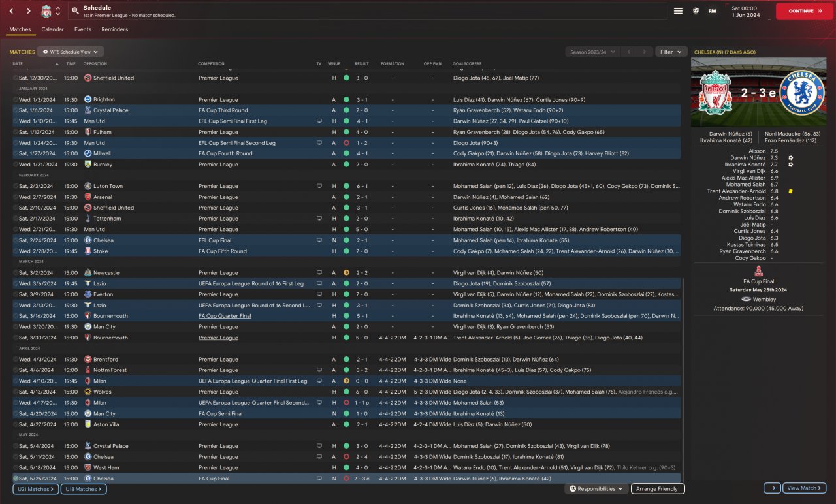Switch to the Calendar tab
836x504 pixels.
(52, 29)
